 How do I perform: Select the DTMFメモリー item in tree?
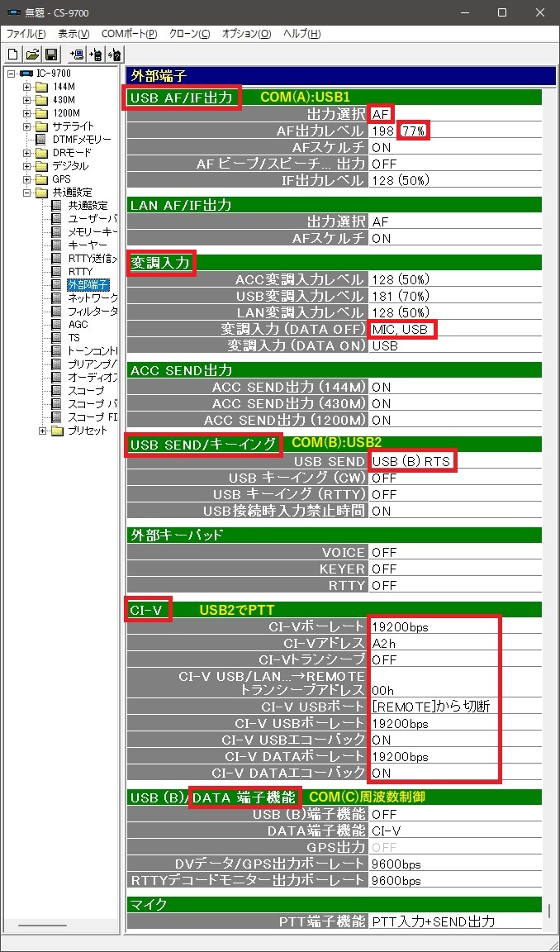pyautogui.click(x=82, y=140)
